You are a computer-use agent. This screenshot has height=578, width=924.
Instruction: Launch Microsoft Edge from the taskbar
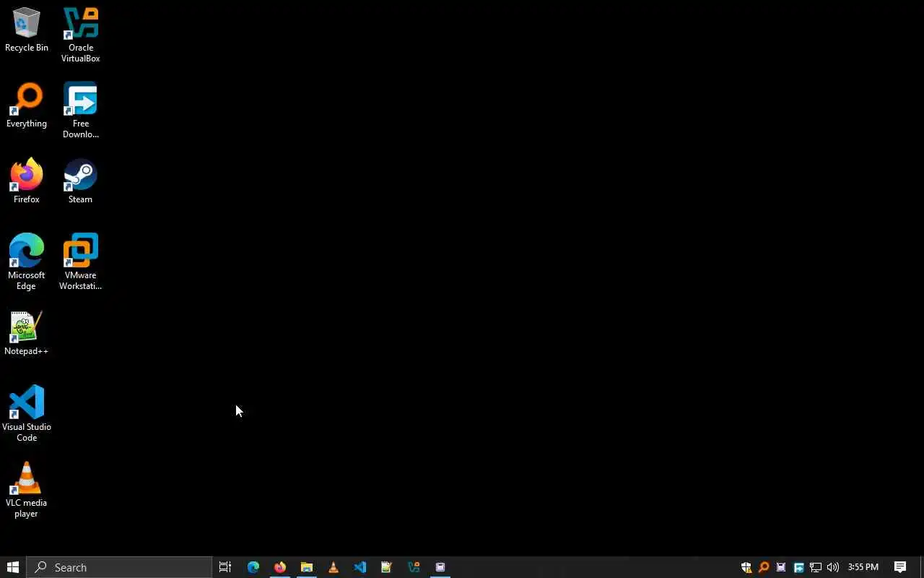(x=253, y=567)
